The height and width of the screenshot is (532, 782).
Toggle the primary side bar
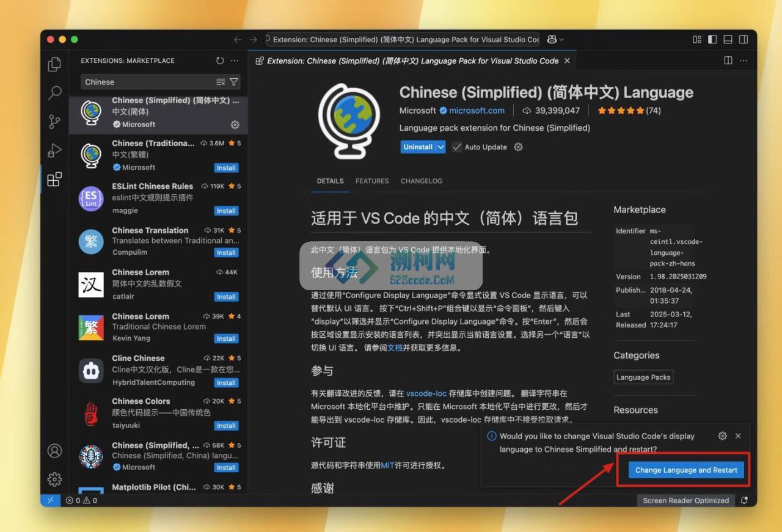click(x=712, y=40)
